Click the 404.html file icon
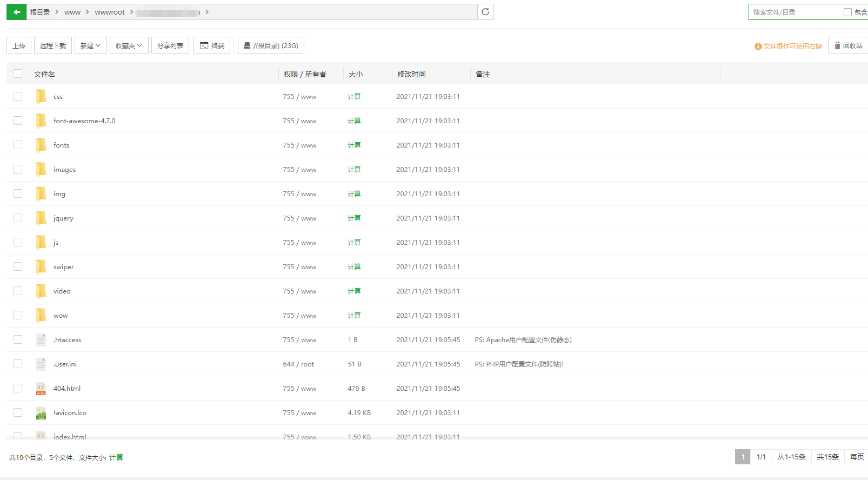This screenshot has width=868, height=480. pos(41,388)
